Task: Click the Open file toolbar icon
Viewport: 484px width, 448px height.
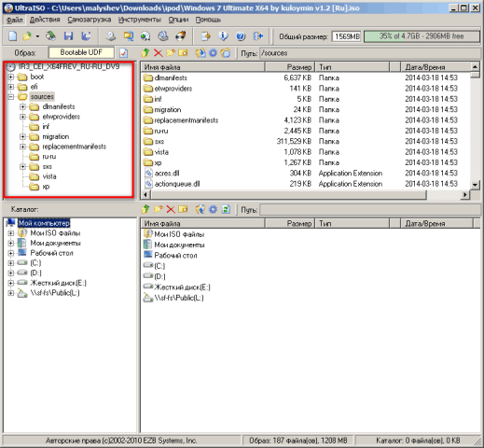Action: 27,36
